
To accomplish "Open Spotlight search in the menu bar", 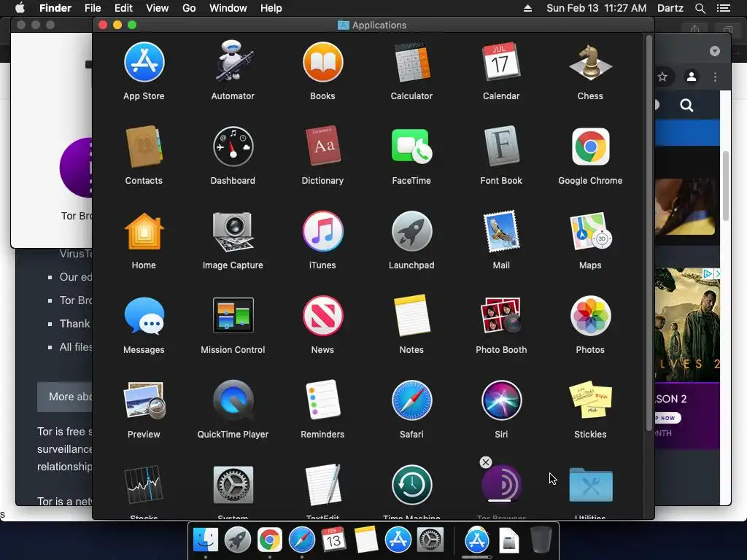I will pyautogui.click(x=700, y=8).
